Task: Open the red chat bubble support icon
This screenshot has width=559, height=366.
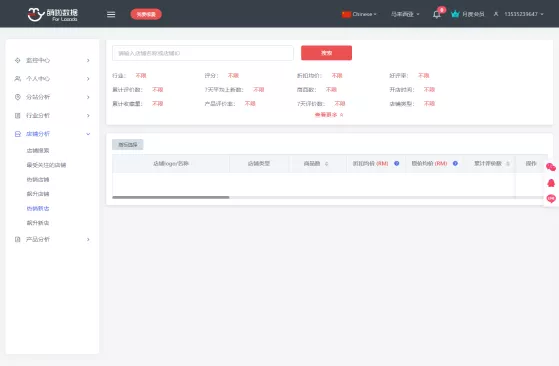Action: [x=551, y=199]
